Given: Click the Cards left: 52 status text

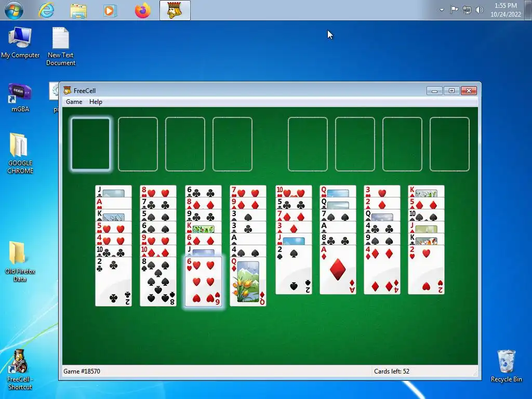Looking at the screenshot, I should [x=392, y=371].
